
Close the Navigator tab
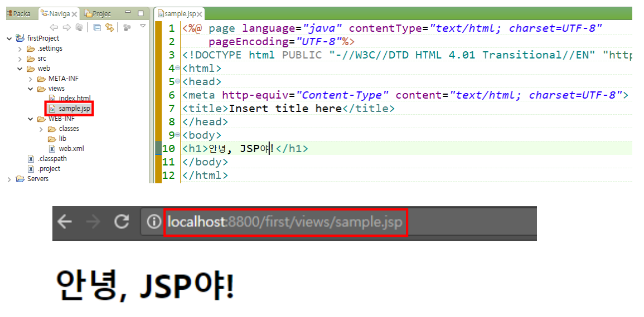point(74,14)
